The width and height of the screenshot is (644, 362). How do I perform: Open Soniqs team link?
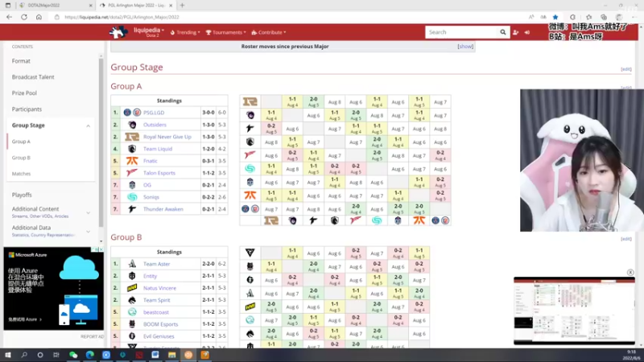point(151,197)
